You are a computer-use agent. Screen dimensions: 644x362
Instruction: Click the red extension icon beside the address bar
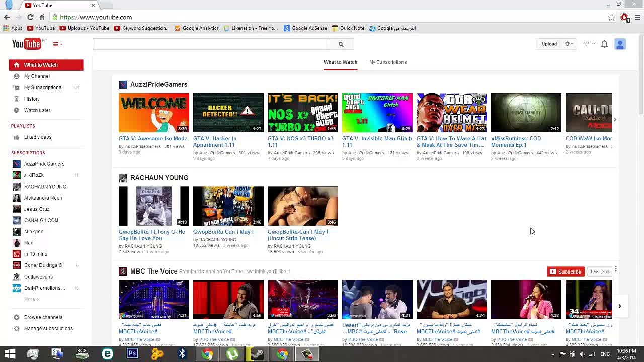624,17
